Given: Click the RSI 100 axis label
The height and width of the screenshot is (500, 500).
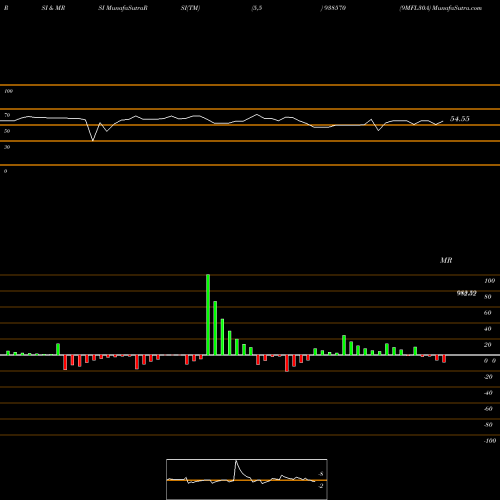Looking at the screenshot, I should tap(8, 91).
